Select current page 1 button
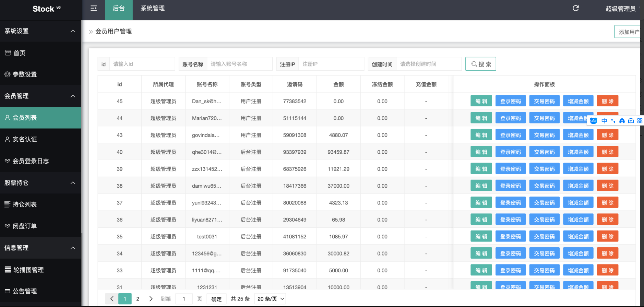This screenshot has height=307, width=644. [x=125, y=299]
